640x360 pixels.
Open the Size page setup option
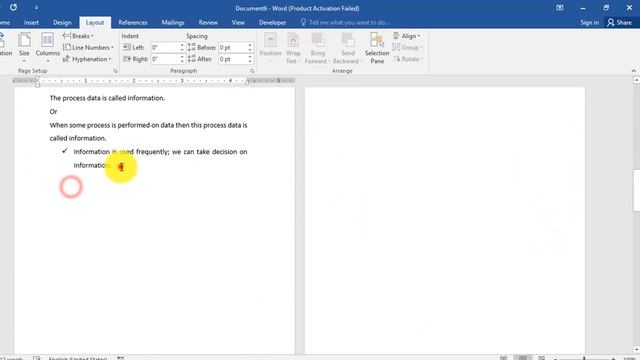point(24,47)
